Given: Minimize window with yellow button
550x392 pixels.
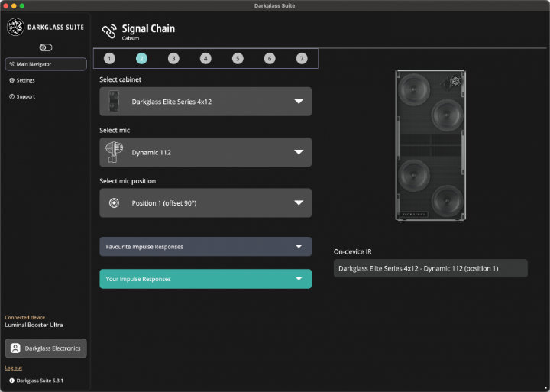Looking at the screenshot, I should [x=14, y=6].
